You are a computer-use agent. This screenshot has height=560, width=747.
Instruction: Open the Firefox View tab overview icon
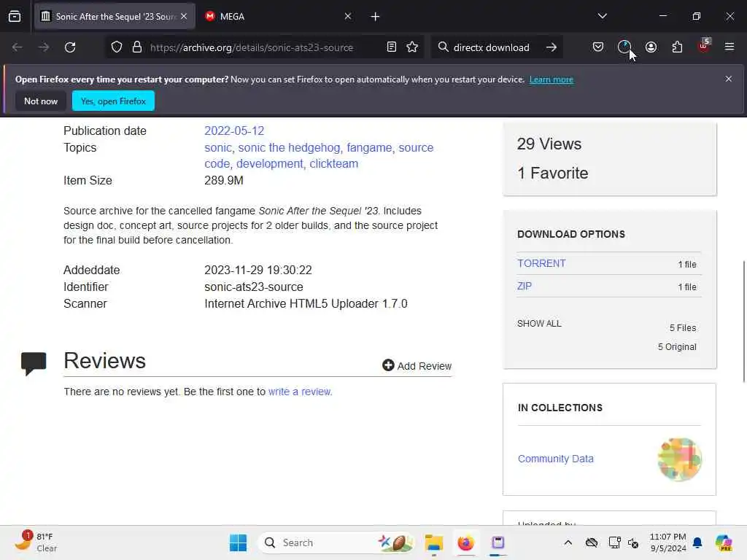coord(15,17)
